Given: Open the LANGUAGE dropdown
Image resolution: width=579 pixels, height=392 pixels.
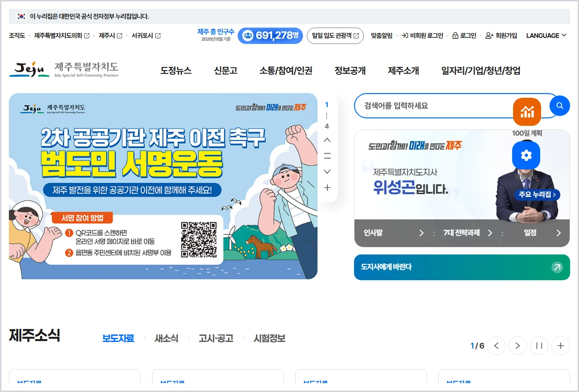Looking at the screenshot, I should (x=546, y=36).
